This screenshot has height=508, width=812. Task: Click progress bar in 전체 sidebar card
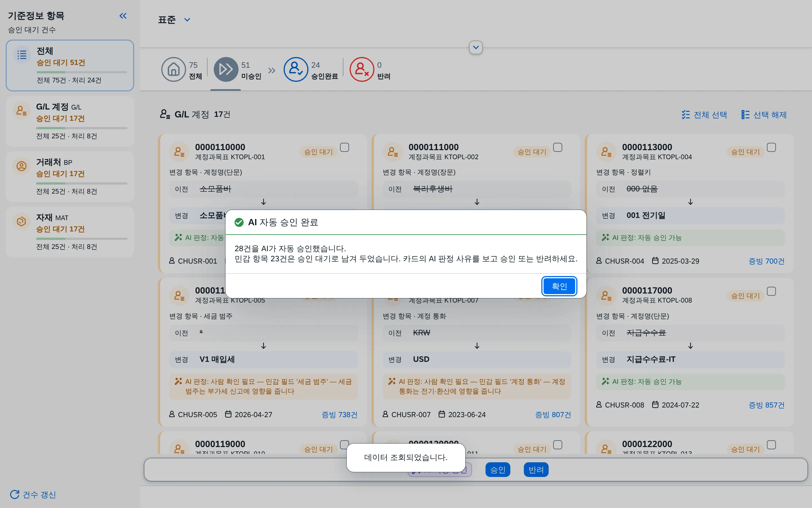point(82,72)
